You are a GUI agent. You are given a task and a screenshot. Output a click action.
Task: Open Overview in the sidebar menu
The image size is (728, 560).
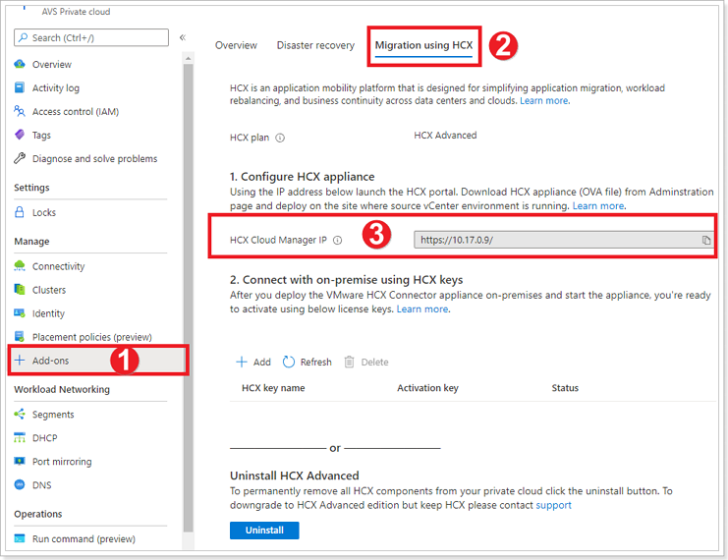(51, 65)
